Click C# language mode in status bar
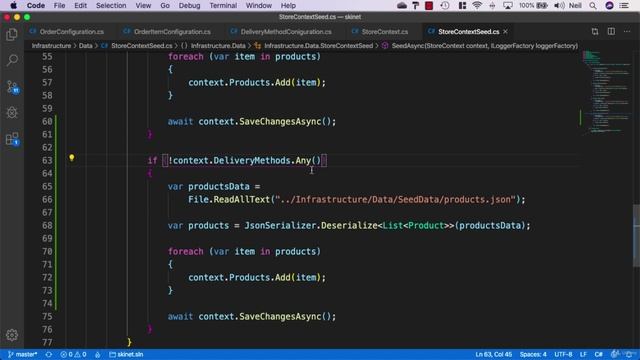Image resolution: width=640 pixels, height=360 pixels. coord(598,354)
